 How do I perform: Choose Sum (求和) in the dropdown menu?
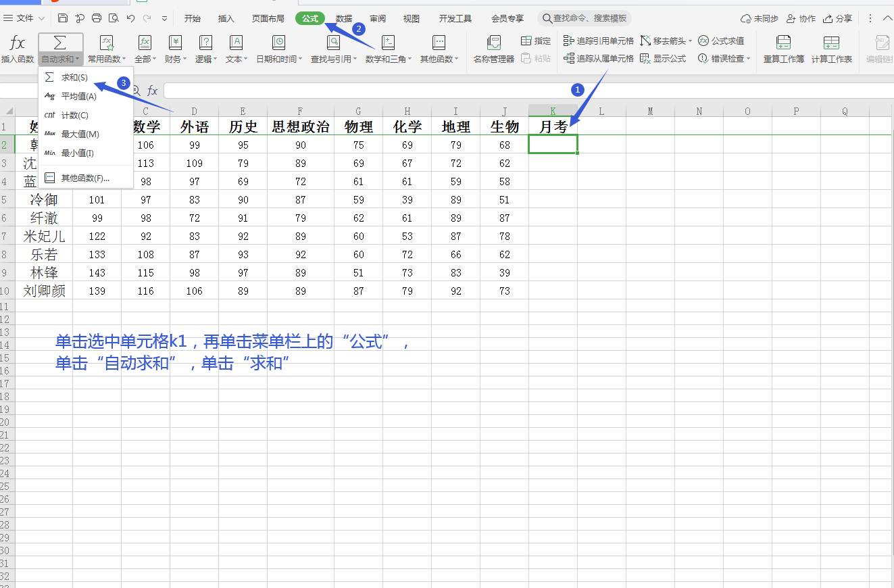pos(86,78)
